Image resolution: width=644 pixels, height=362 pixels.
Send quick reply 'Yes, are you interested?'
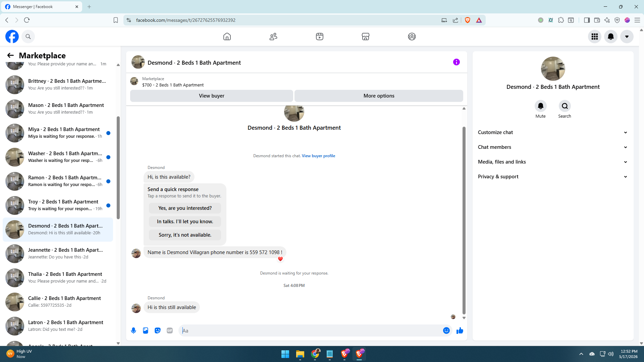185,208
